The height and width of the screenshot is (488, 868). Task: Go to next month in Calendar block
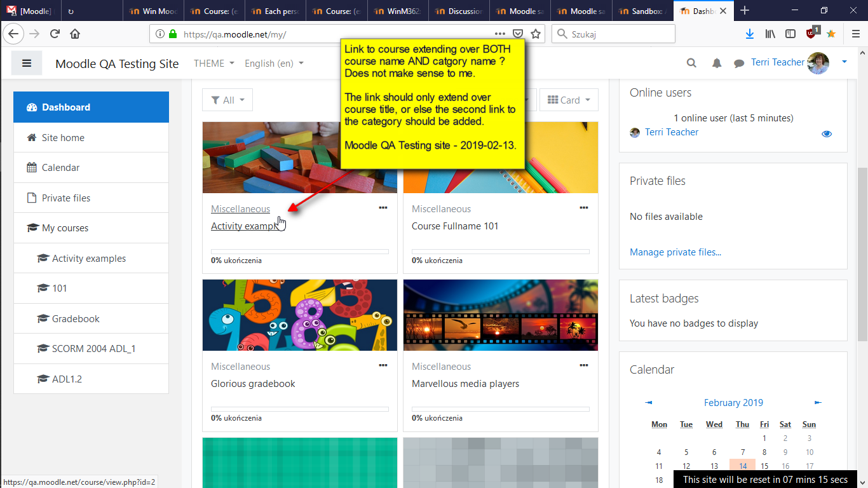[818, 402]
